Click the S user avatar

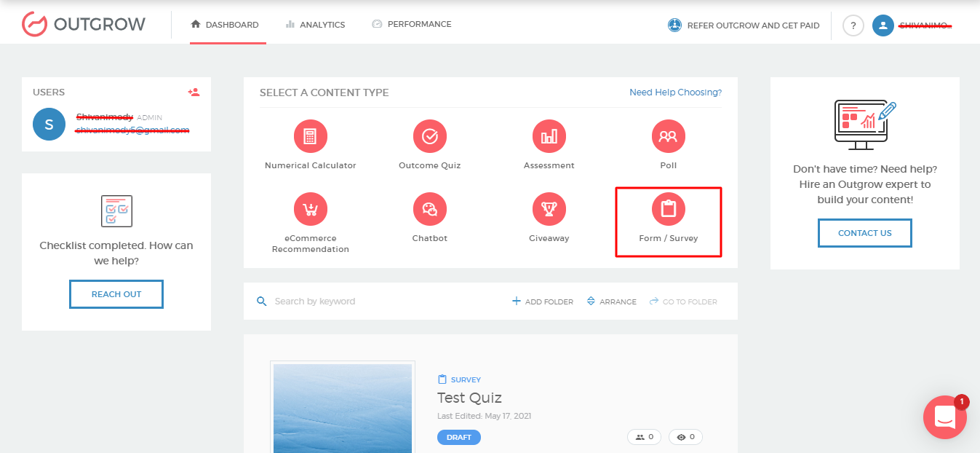(x=49, y=125)
